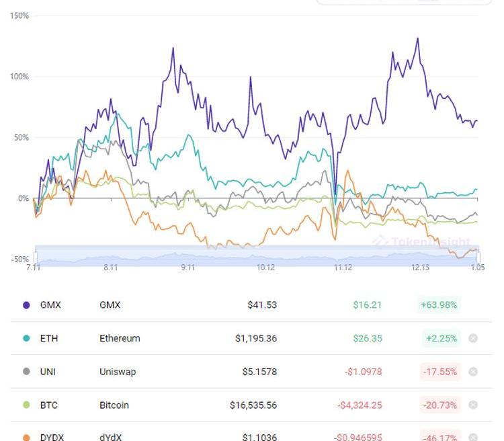Click the Bitcoin price $16,535.56

(x=253, y=405)
